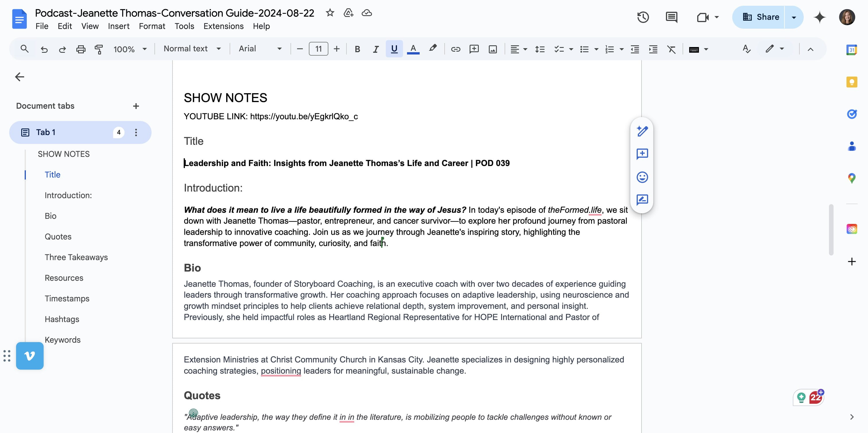This screenshot has height=433, width=868.
Task: Decrease the indent
Action: tap(635, 49)
